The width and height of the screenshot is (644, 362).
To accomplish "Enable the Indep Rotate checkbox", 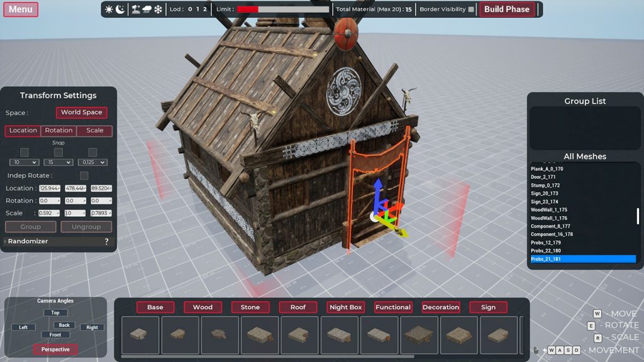I will pos(84,175).
